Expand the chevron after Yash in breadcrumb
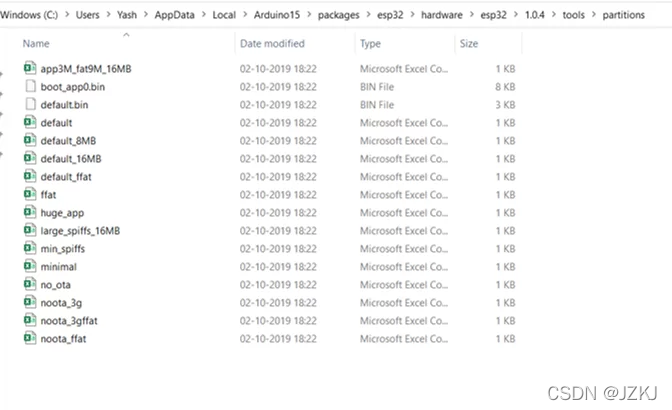 point(146,15)
